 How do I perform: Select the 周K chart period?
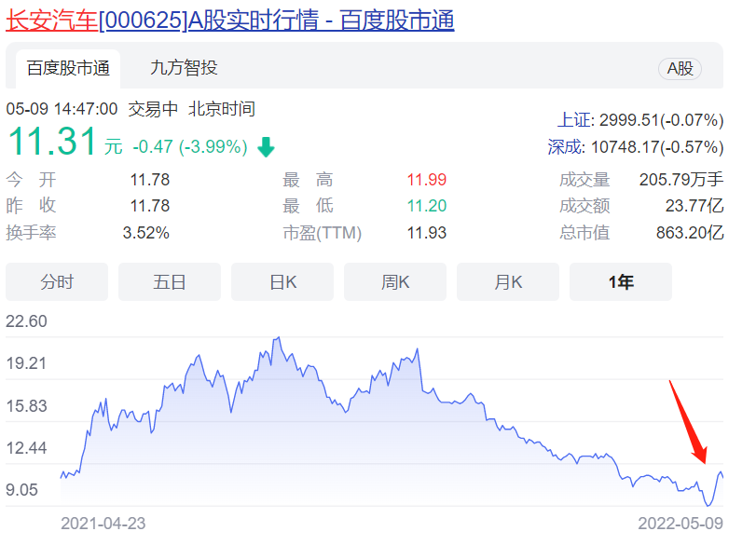point(395,282)
